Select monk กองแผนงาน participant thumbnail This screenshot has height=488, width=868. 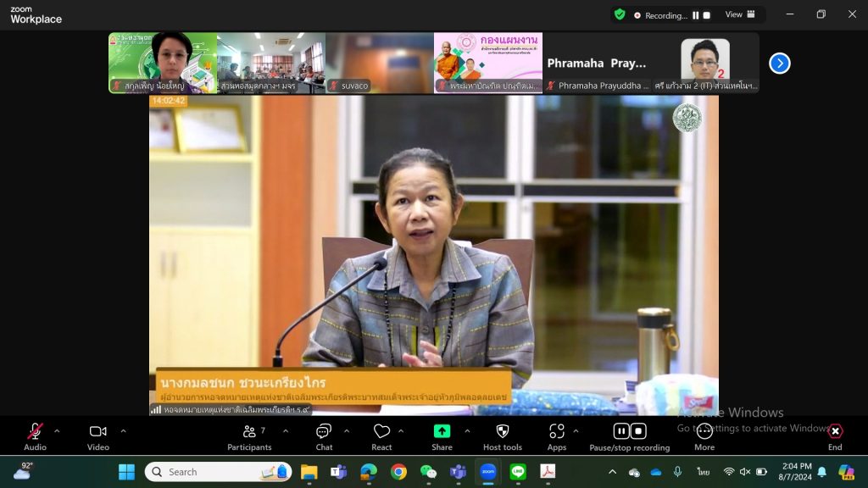[x=488, y=63]
